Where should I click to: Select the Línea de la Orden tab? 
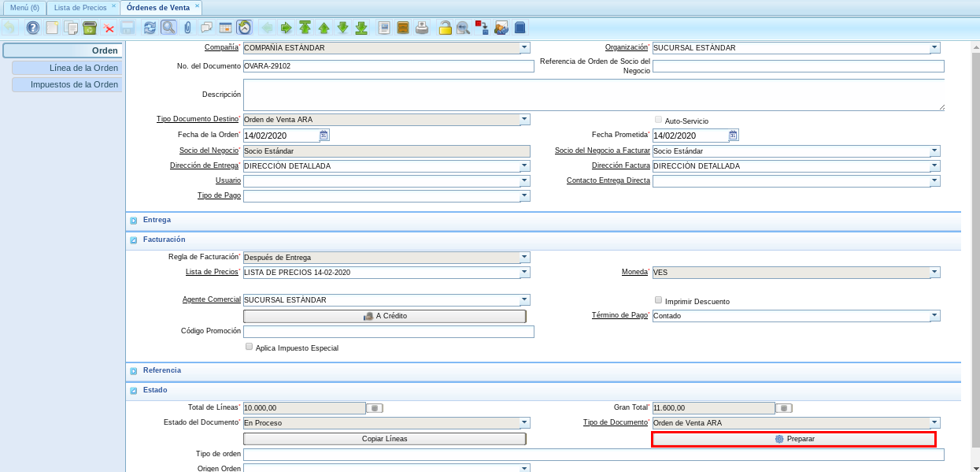pyautogui.click(x=67, y=68)
